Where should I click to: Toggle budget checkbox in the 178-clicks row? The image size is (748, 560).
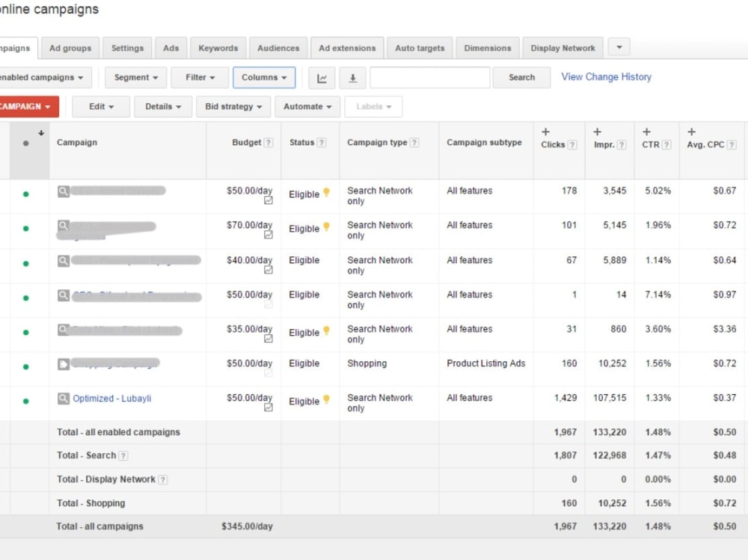269,201
